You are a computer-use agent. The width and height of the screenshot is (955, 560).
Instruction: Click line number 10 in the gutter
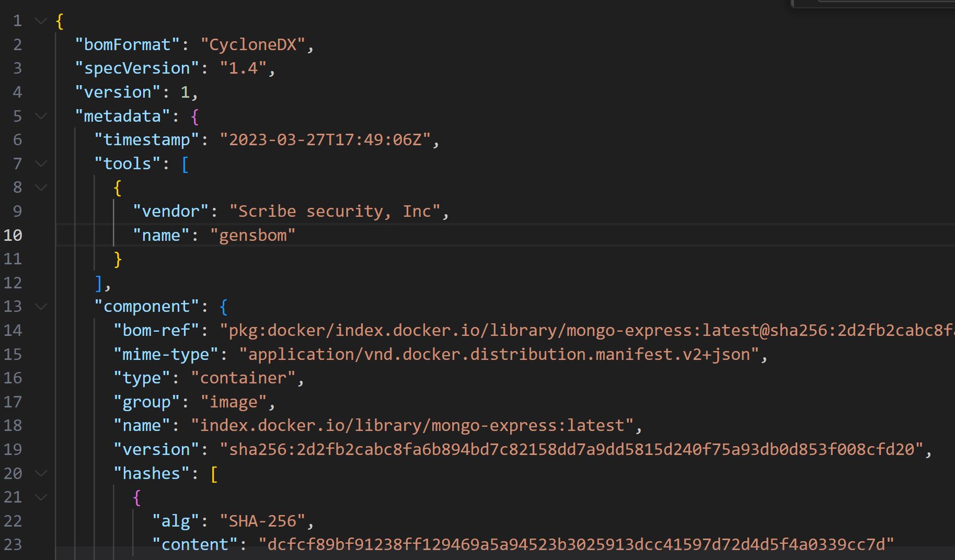[x=13, y=235]
